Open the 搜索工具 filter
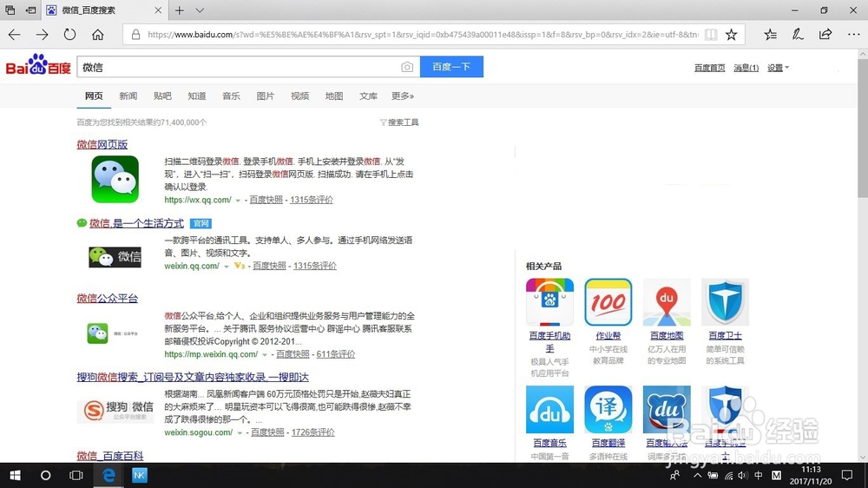The image size is (868, 488). pos(399,122)
